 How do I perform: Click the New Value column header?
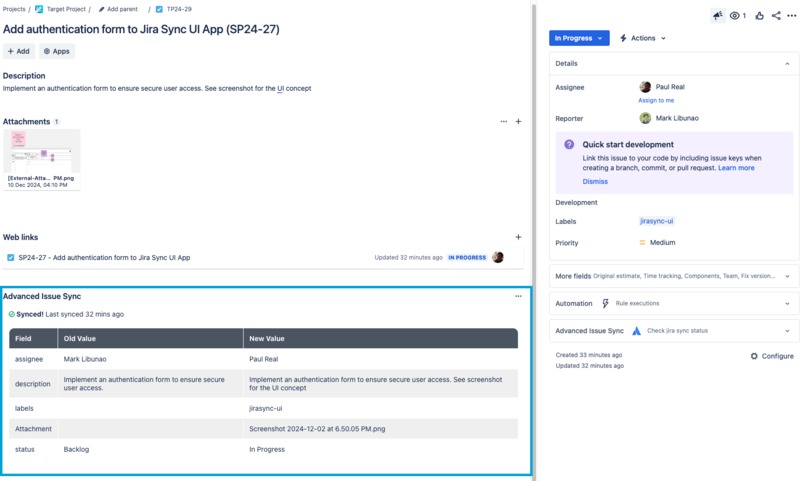pos(380,339)
